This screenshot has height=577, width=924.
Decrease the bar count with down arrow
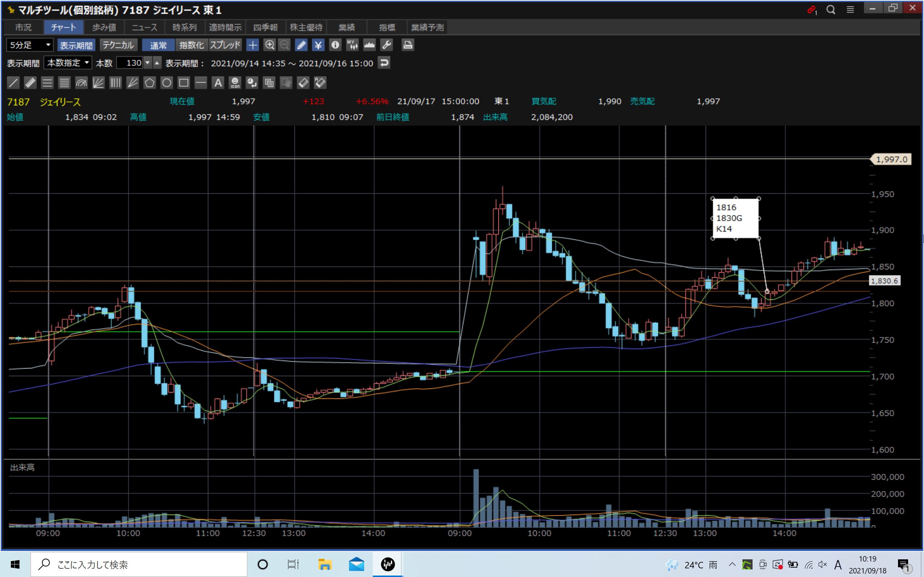coord(147,63)
